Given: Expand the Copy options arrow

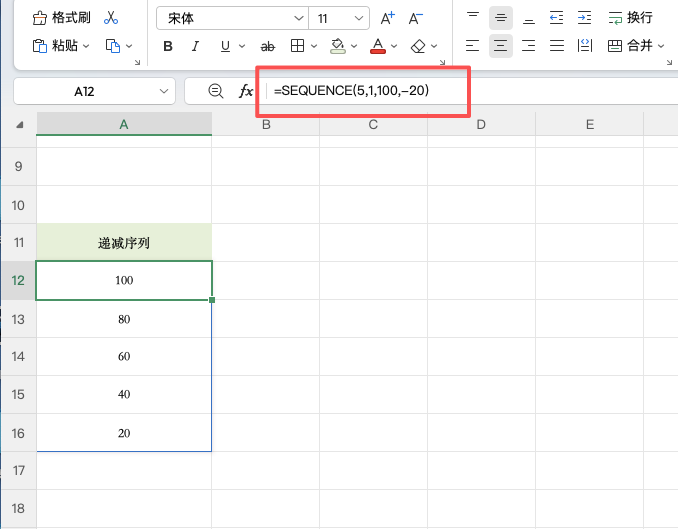Looking at the screenshot, I should [129, 46].
